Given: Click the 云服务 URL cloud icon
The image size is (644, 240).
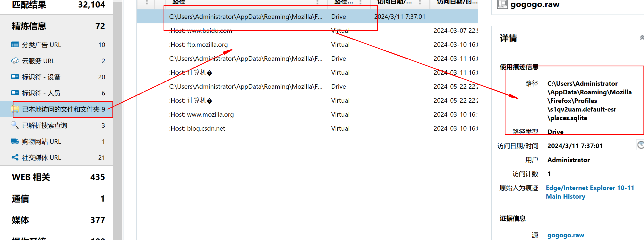Looking at the screenshot, I should click(15, 61).
